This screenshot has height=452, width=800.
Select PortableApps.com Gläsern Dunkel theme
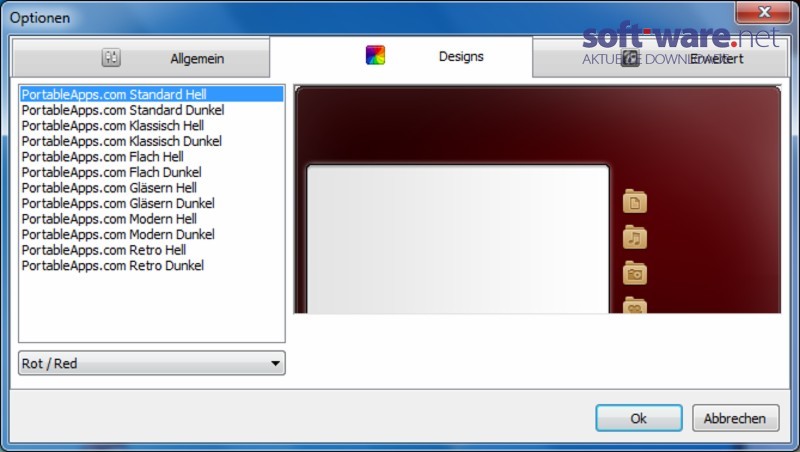tap(152, 204)
